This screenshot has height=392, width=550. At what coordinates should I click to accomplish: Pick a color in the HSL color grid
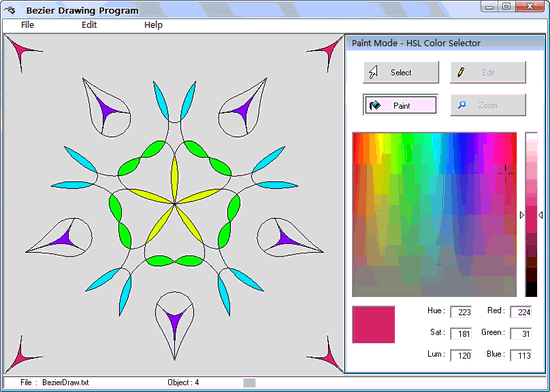[x=434, y=215]
